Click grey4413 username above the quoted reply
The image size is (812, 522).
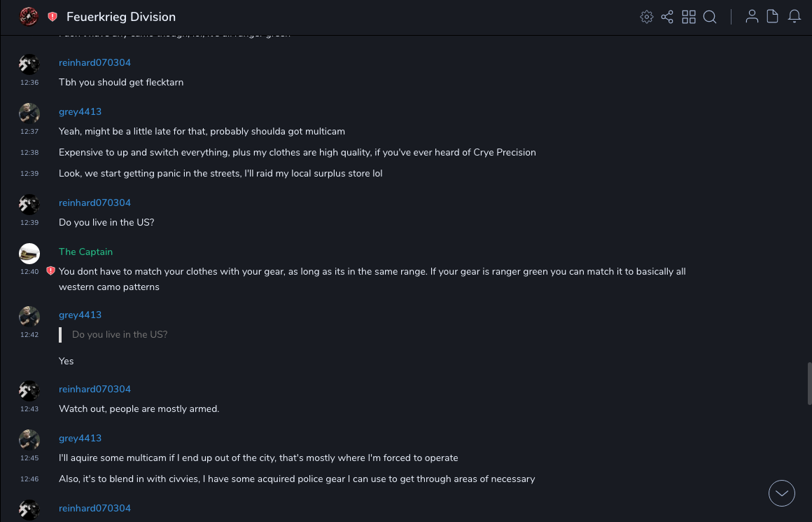(x=80, y=315)
